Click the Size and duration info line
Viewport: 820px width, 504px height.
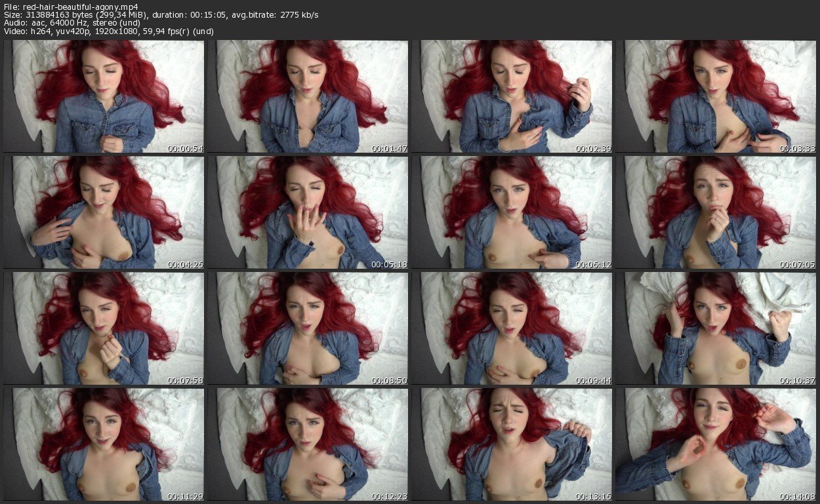click(x=161, y=15)
